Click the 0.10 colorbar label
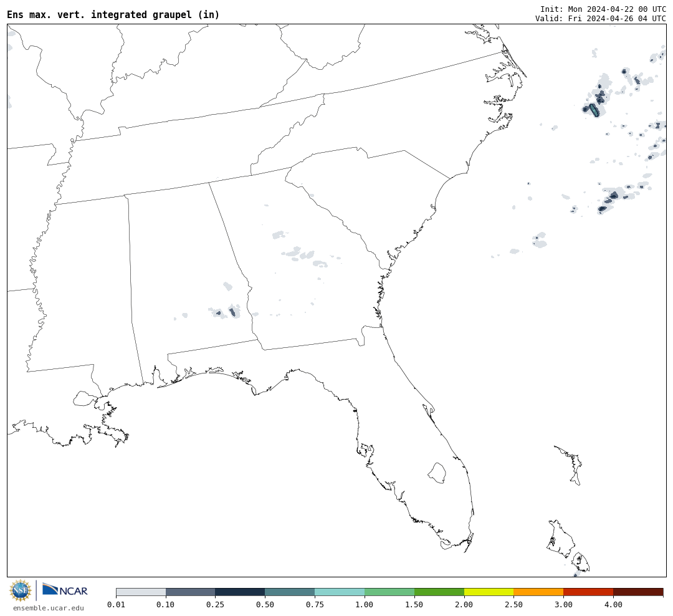This screenshot has height=616, width=673. [166, 605]
